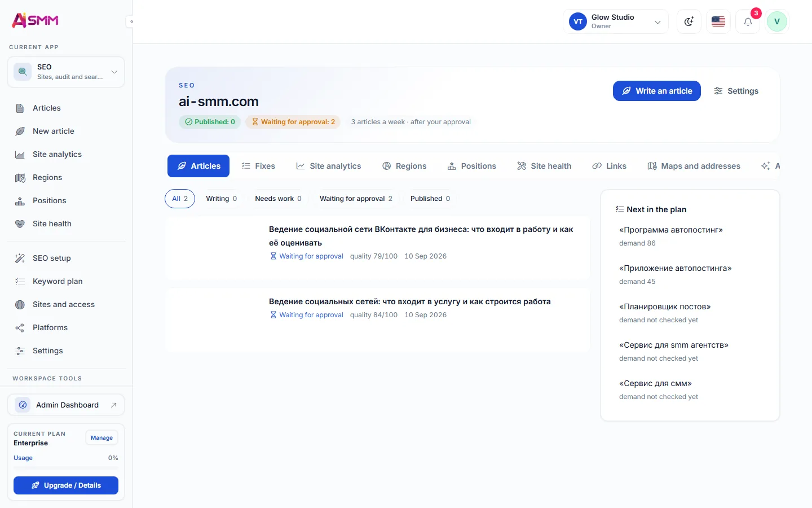Click «Сервис для smm агентств» in the plan
812x508 pixels.
point(674,345)
